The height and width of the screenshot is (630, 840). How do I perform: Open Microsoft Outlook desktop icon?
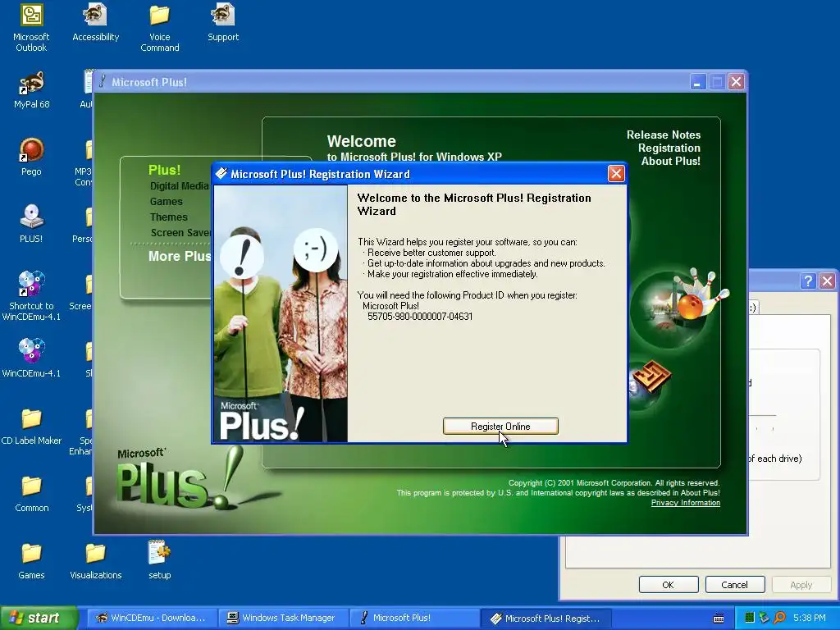pyautogui.click(x=31, y=28)
